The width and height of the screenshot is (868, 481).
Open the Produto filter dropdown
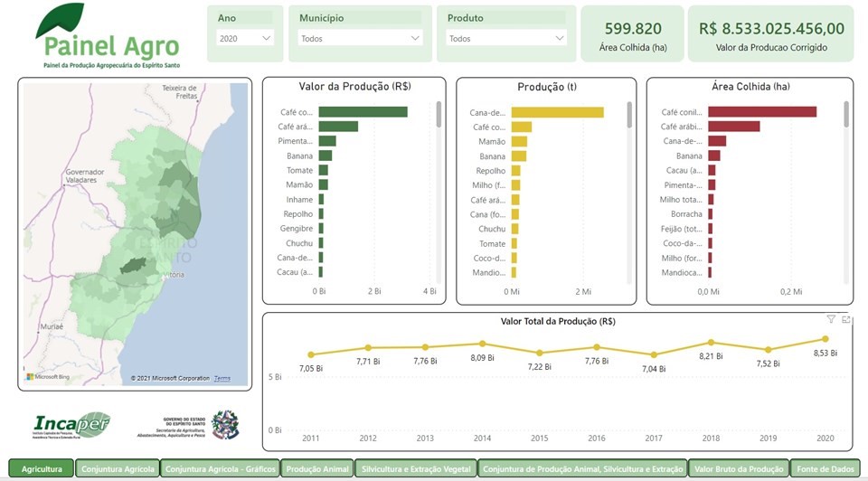(x=506, y=39)
